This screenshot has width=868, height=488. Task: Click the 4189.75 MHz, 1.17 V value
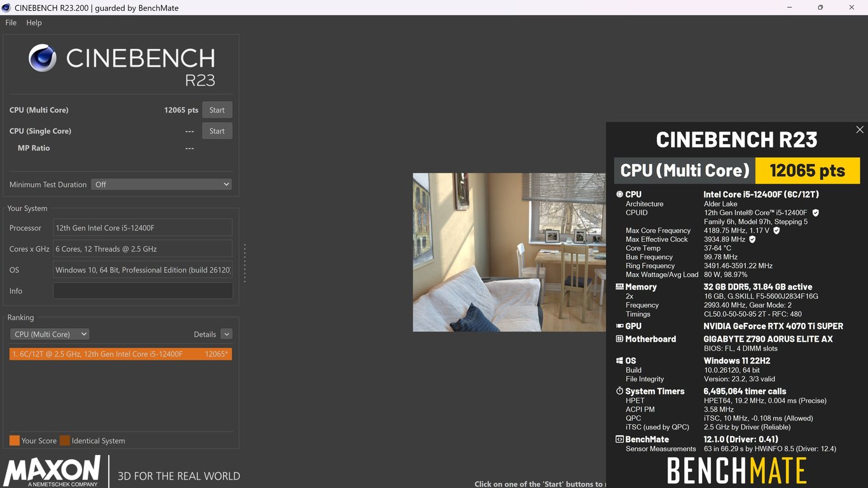pos(736,231)
